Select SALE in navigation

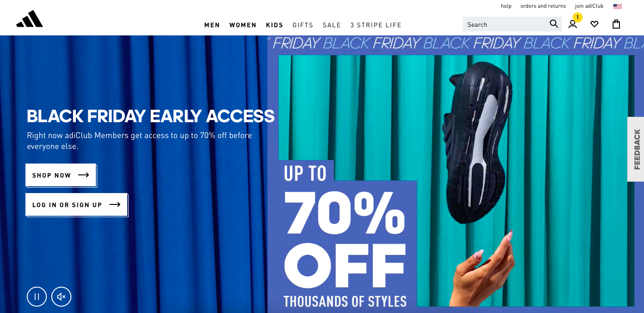(x=332, y=25)
